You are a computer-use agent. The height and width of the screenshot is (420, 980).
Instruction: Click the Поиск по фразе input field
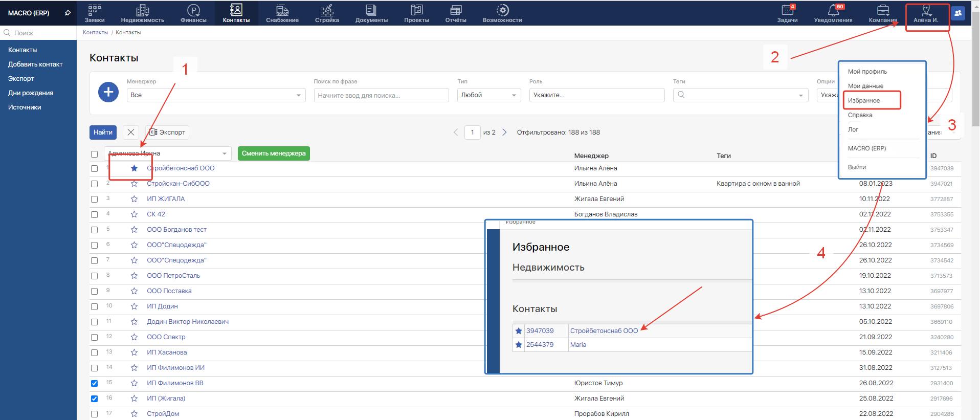pyautogui.click(x=381, y=95)
